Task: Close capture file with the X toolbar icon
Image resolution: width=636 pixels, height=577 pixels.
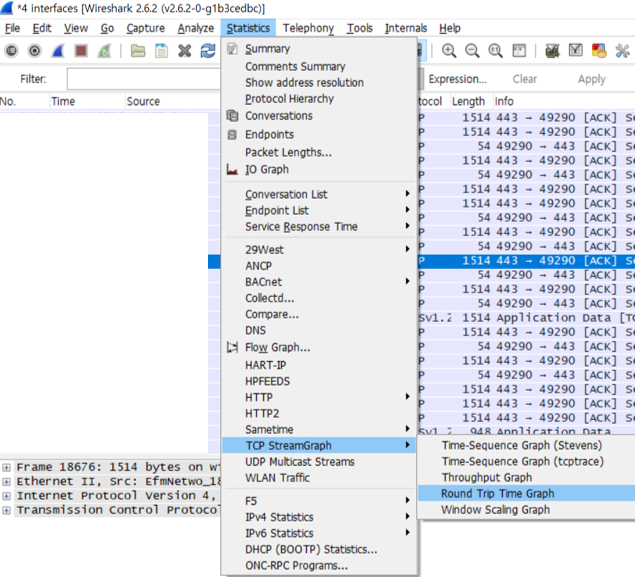Action: [185, 51]
